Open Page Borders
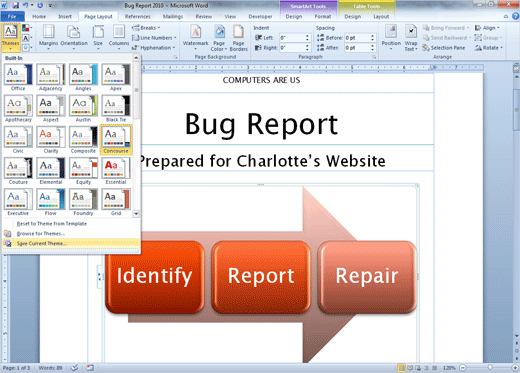Image resolution: width=520 pixels, height=373 pixels. [x=238, y=38]
